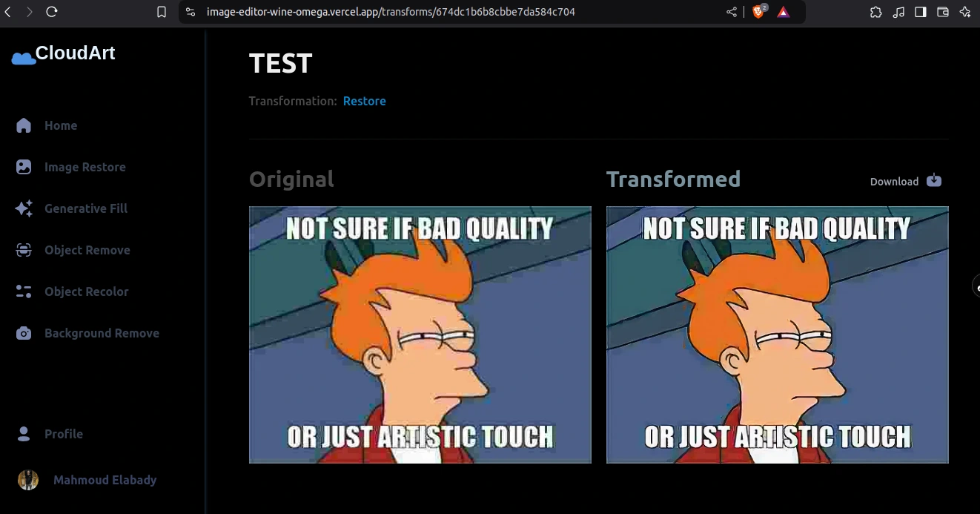Viewport: 980px width, 514px height.
Task: Click the browser share icon
Action: tap(732, 12)
